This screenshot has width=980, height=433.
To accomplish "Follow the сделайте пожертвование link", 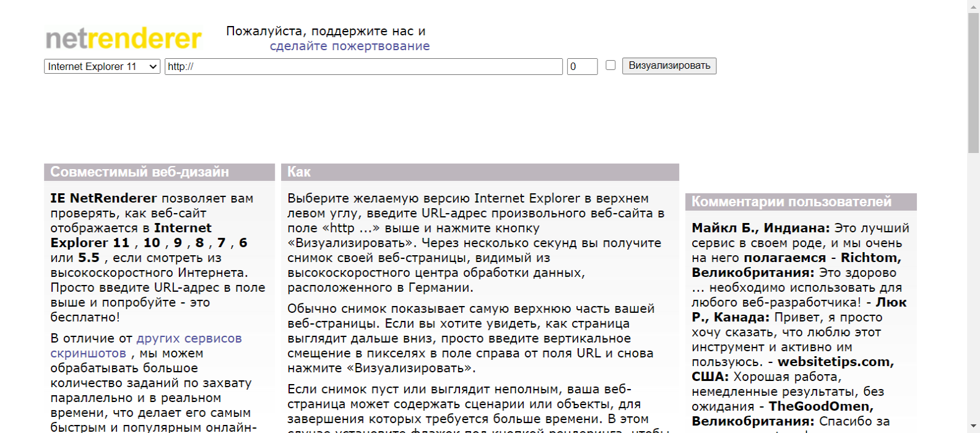I will [349, 46].
